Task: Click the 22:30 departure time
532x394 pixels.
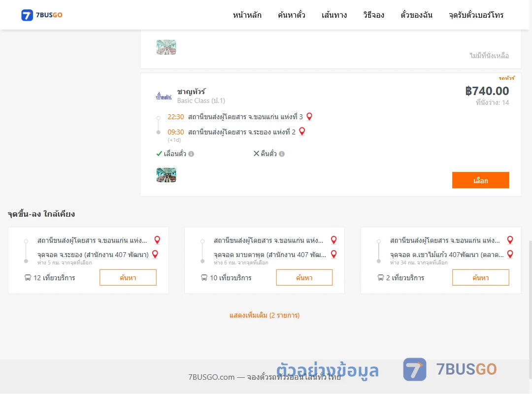Action: tap(176, 117)
